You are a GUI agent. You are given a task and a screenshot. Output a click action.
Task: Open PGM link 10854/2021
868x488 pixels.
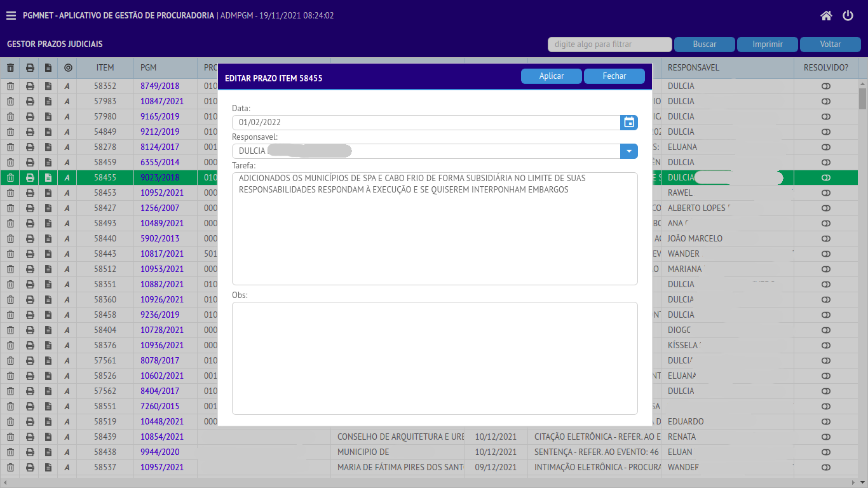pos(162,437)
